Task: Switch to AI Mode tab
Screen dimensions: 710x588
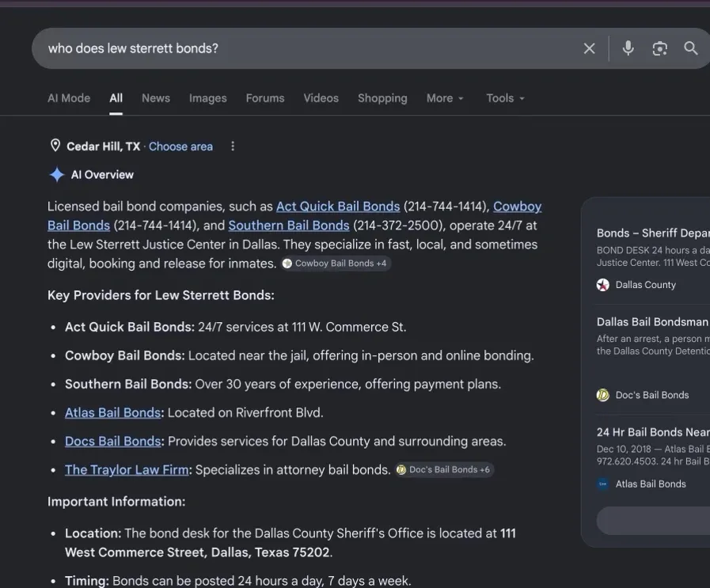Action: [69, 98]
